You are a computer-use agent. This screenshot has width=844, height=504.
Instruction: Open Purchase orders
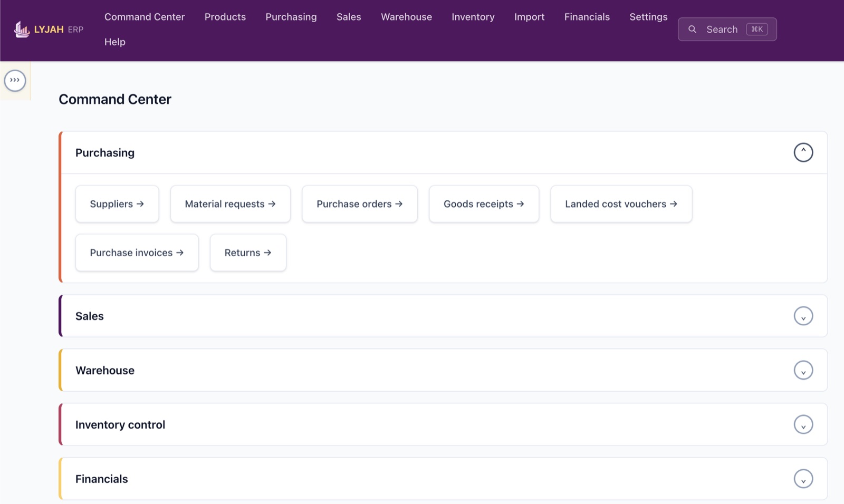360,204
